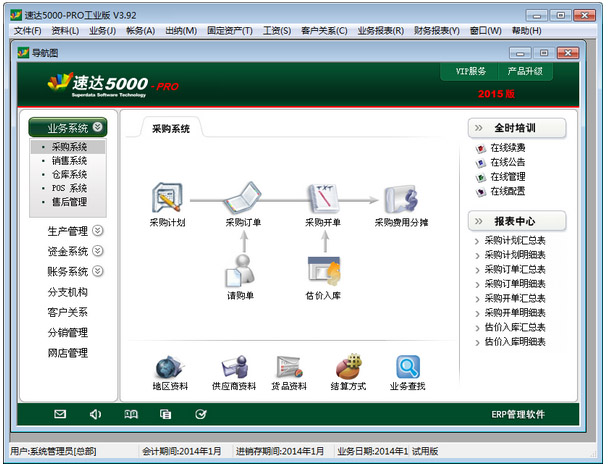This screenshot has width=611, height=468.
Task: Open the 采购订单汇总表 report
Action: [x=515, y=269]
